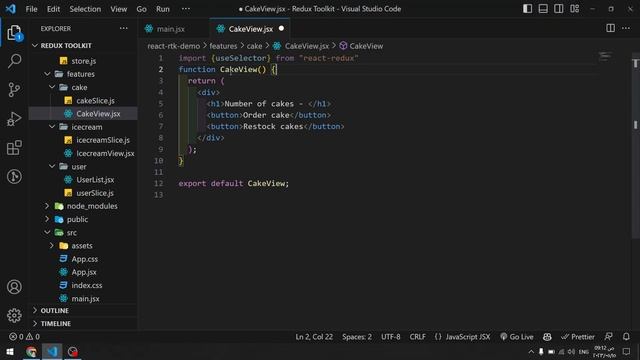
Task: Open App.jsx file
Action: [84, 272]
